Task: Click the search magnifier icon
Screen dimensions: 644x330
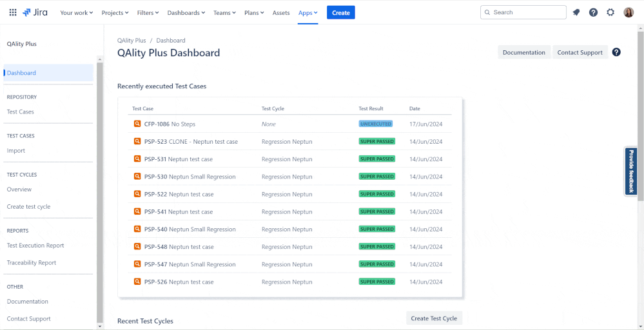Action: pos(487,12)
